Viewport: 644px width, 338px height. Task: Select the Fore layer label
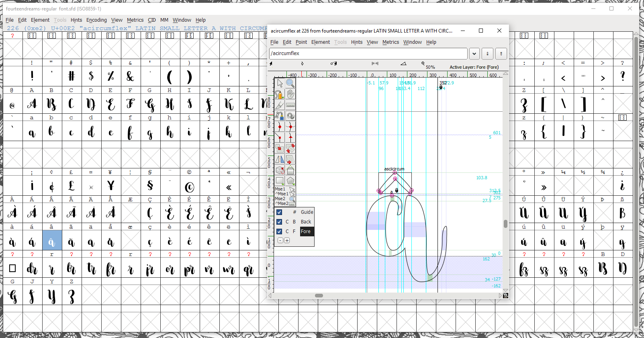click(x=306, y=231)
